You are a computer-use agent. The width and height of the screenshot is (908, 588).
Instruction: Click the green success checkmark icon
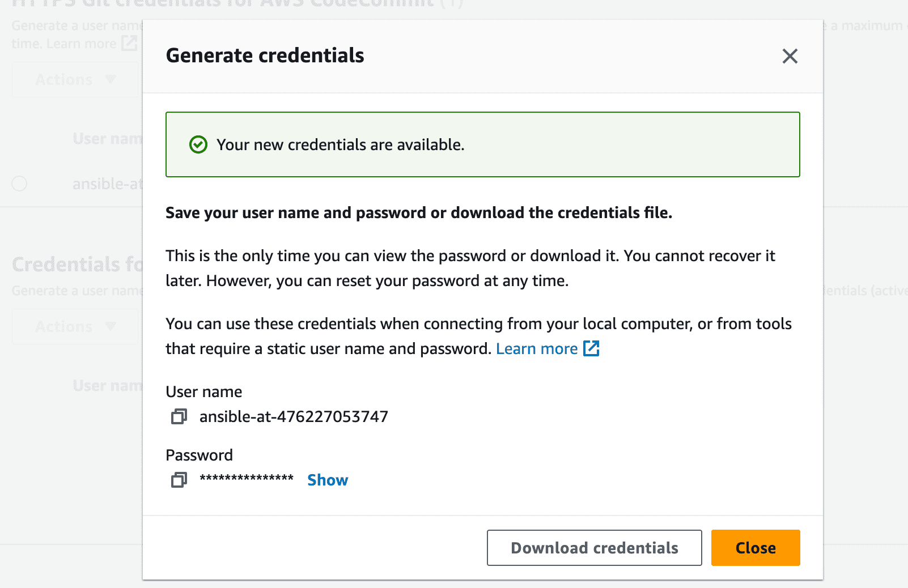point(198,145)
